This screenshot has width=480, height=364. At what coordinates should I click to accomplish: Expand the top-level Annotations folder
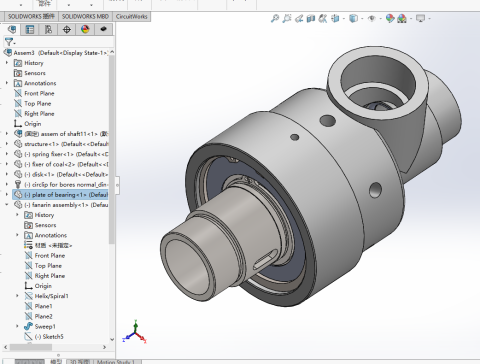[x=7, y=83]
